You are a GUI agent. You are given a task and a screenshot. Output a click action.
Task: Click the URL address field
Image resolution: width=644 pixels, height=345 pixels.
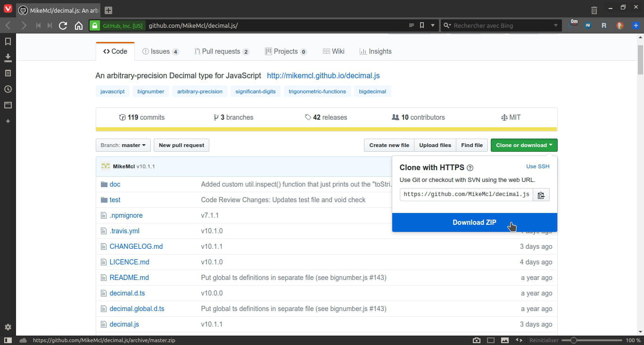coord(276,25)
